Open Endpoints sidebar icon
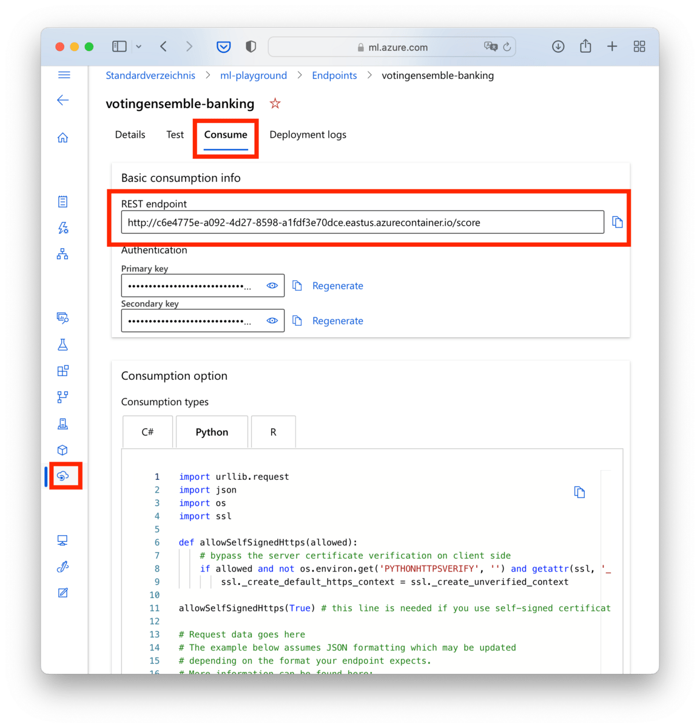Viewport: 700px width, 728px height. point(63,476)
